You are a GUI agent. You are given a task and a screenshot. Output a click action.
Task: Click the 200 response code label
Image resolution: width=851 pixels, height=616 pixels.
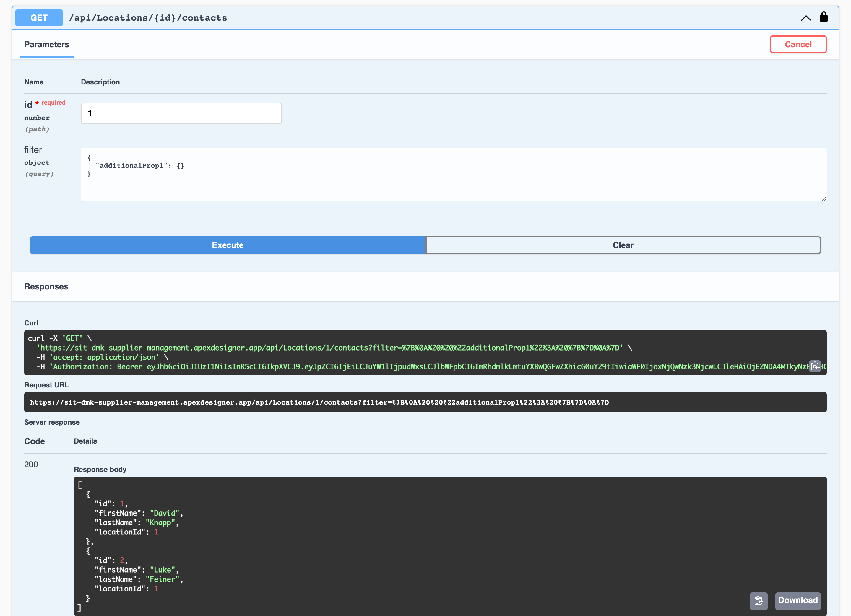[x=32, y=464]
